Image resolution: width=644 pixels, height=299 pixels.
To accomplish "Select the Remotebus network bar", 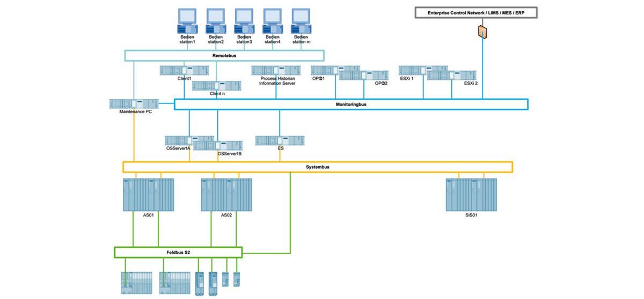I will (x=224, y=55).
